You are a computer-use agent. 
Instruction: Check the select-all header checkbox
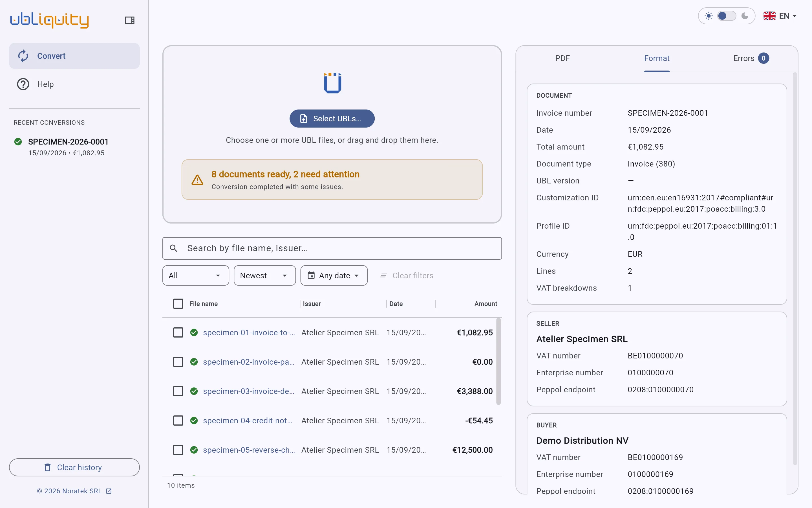pyautogui.click(x=178, y=304)
